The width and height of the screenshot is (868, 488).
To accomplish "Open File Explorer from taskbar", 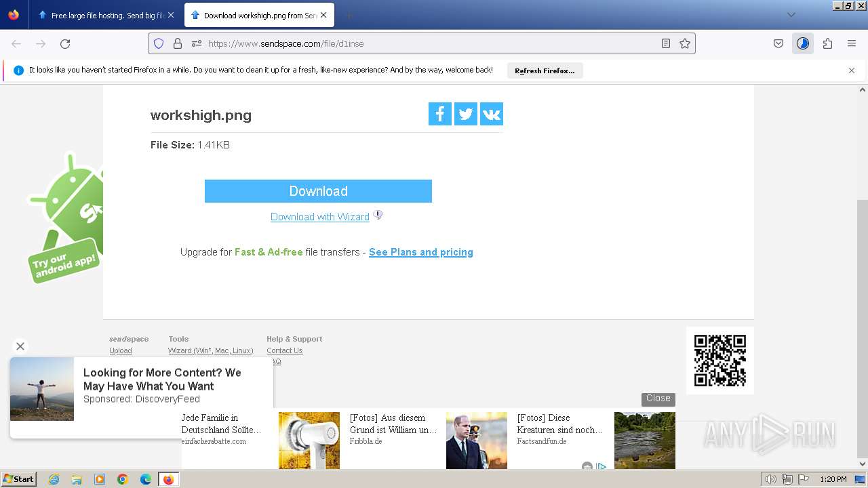I will pos(77,479).
